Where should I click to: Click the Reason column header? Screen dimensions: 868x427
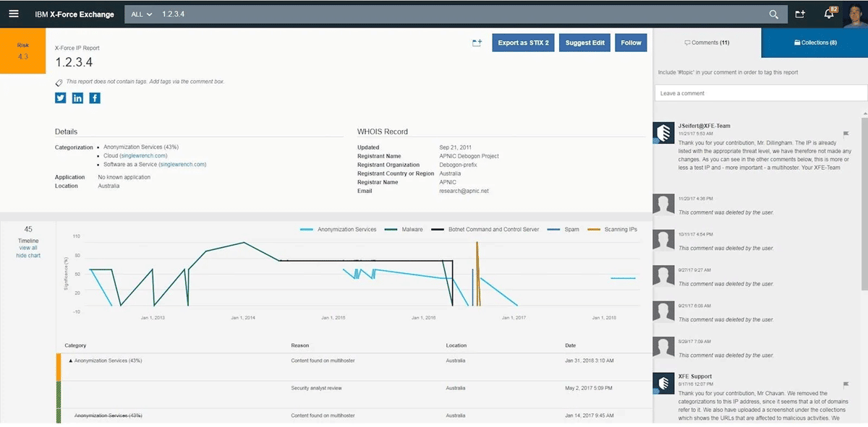point(299,345)
